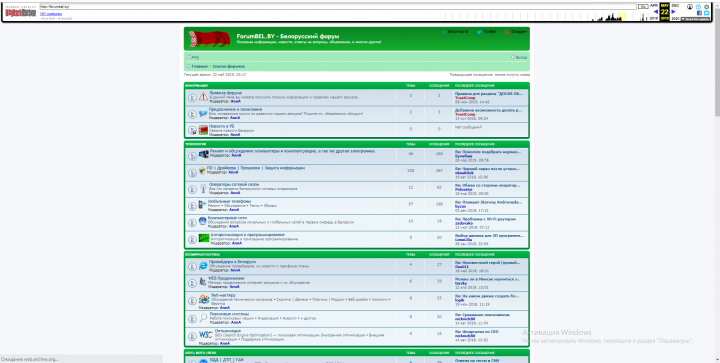Go to next capture with right blue arrow
The width and height of the screenshot is (720, 363).
click(x=674, y=11)
